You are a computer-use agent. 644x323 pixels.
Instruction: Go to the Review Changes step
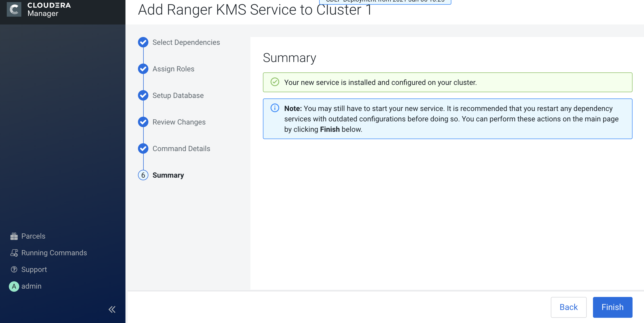click(x=179, y=122)
